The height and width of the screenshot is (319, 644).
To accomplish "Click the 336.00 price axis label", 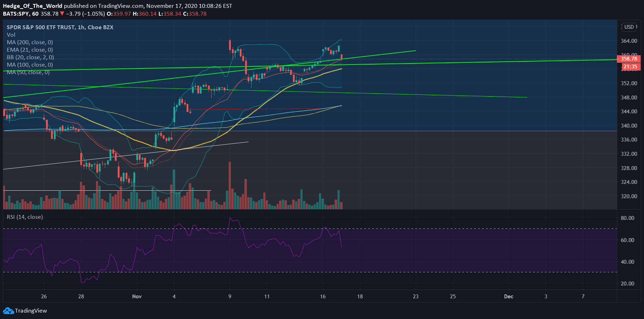I will pyautogui.click(x=629, y=140).
